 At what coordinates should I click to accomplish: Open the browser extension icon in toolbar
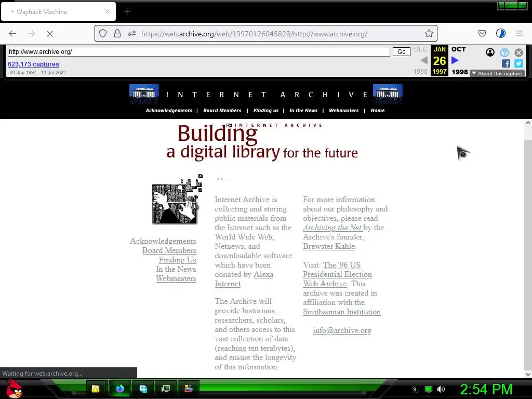tap(501, 33)
